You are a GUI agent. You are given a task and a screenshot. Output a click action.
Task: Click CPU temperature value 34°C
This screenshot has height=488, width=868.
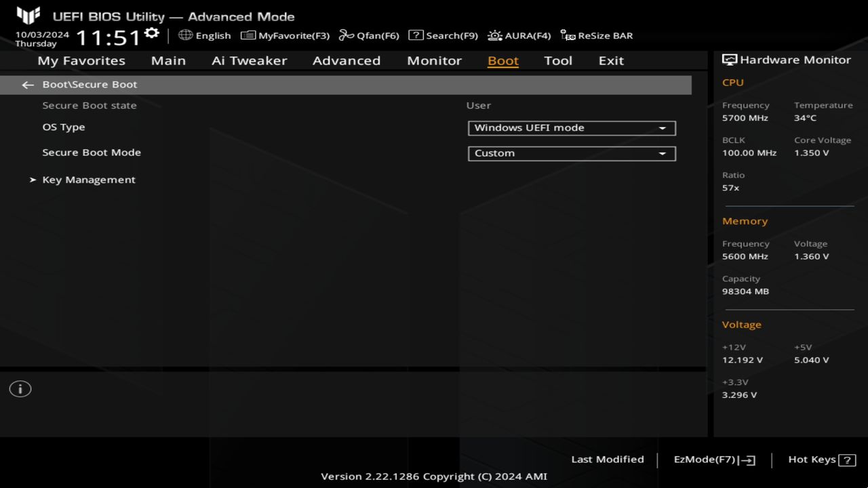[805, 118]
